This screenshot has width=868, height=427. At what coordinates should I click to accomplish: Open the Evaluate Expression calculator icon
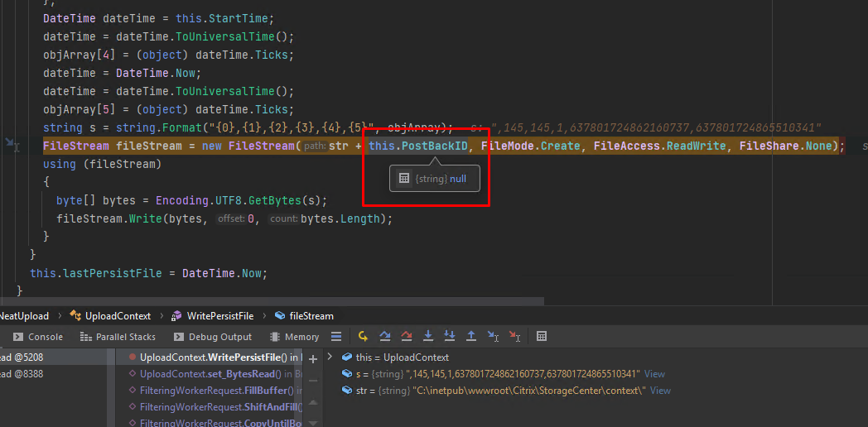(542, 337)
